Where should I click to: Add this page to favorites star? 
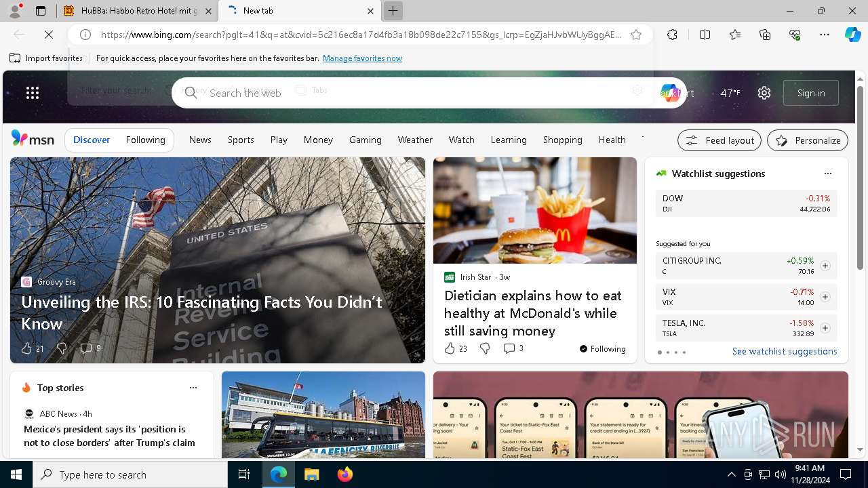point(636,35)
